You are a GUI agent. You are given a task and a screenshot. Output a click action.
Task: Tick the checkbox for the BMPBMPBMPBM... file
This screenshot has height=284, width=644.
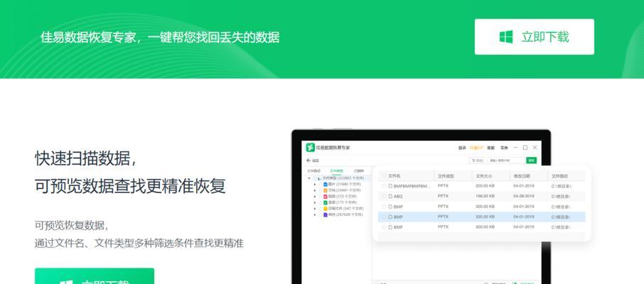[x=384, y=186]
